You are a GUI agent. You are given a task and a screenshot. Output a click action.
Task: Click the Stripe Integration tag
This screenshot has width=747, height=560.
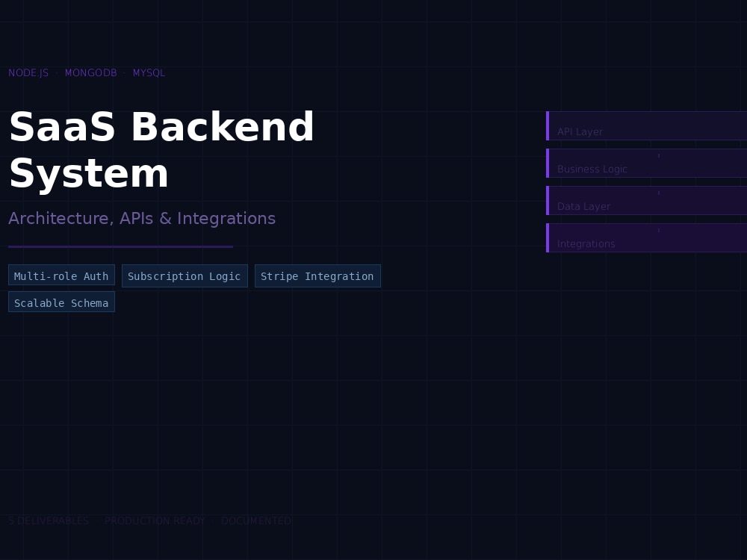coord(317,276)
